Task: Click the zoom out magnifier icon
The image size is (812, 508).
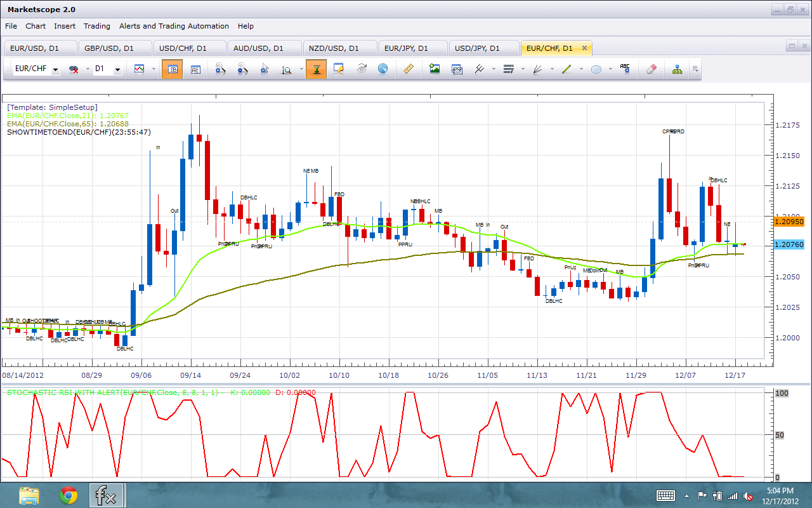Action: [242, 69]
